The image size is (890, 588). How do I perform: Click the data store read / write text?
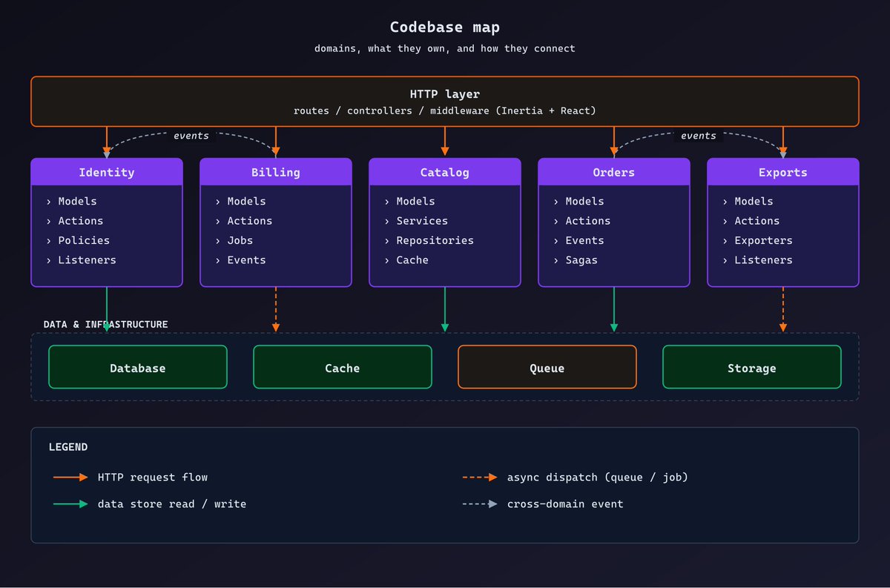coord(172,503)
